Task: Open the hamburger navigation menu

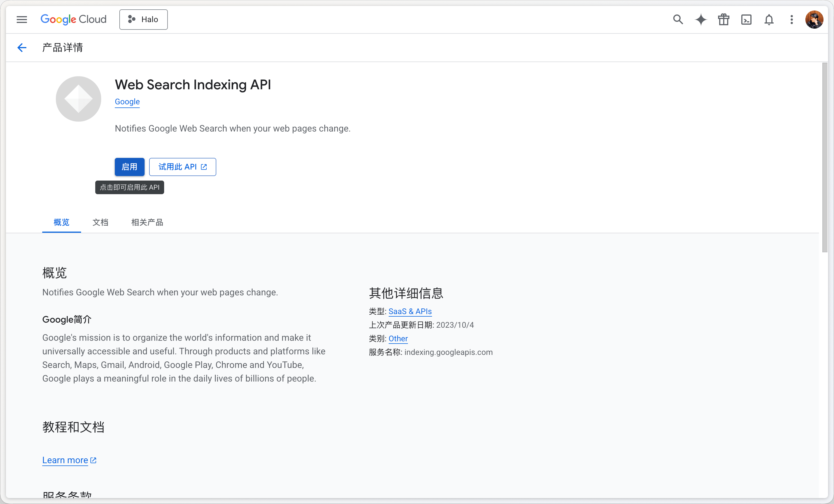Action: click(x=22, y=20)
